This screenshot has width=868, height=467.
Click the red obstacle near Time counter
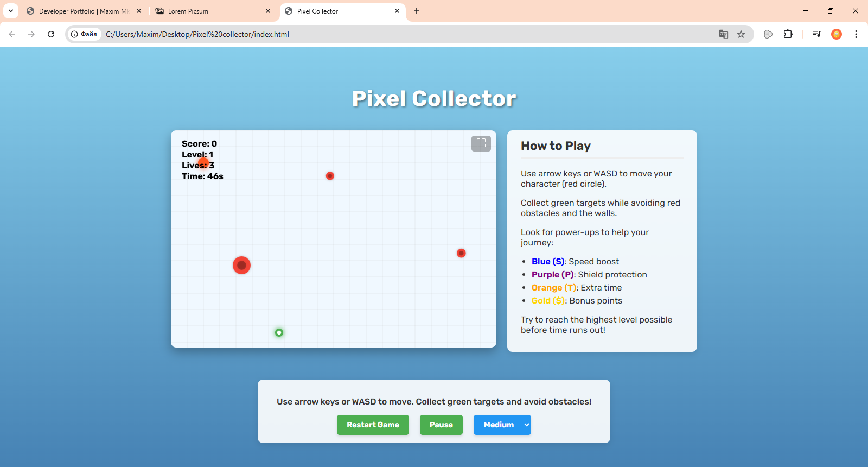[330, 176]
